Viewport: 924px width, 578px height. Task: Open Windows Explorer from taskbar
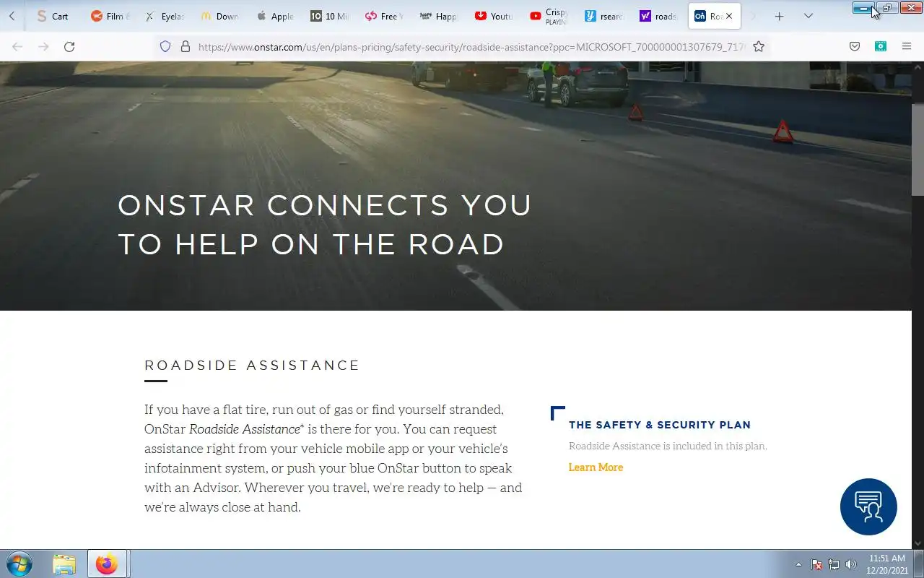tap(64, 564)
